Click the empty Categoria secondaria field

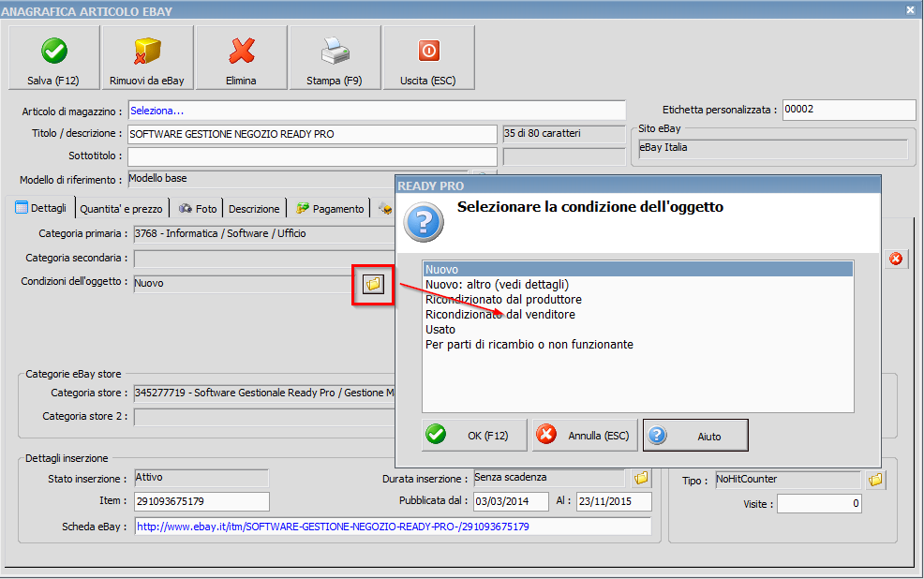264,258
